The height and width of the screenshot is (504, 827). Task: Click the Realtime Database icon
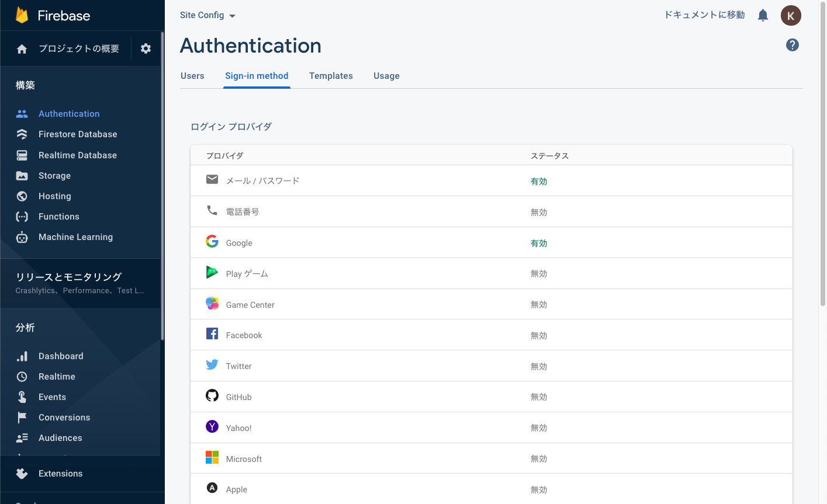(x=22, y=155)
